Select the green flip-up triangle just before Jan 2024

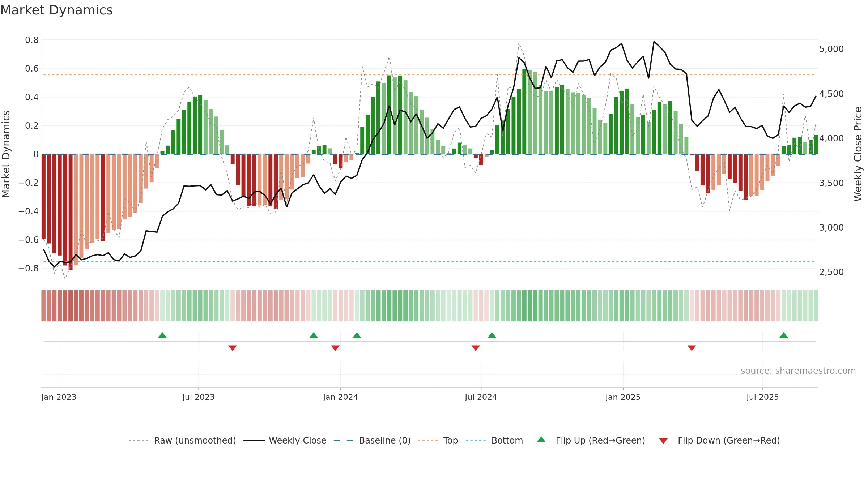pyautogui.click(x=314, y=335)
